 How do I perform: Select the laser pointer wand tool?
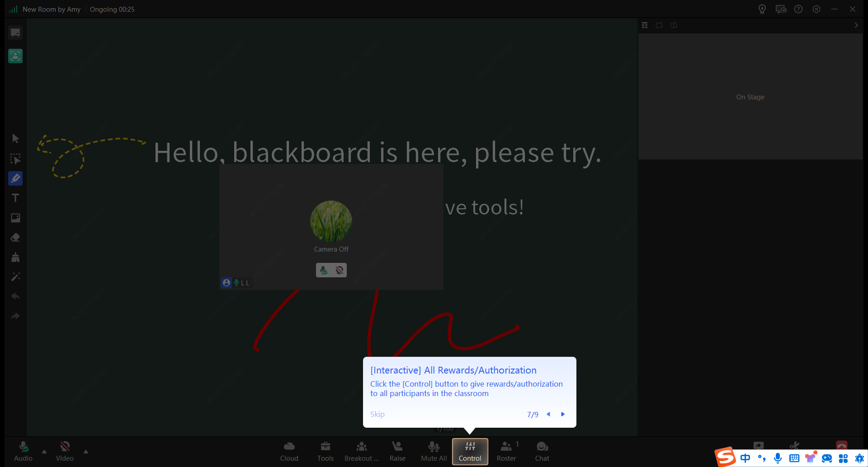[x=15, y=277]
